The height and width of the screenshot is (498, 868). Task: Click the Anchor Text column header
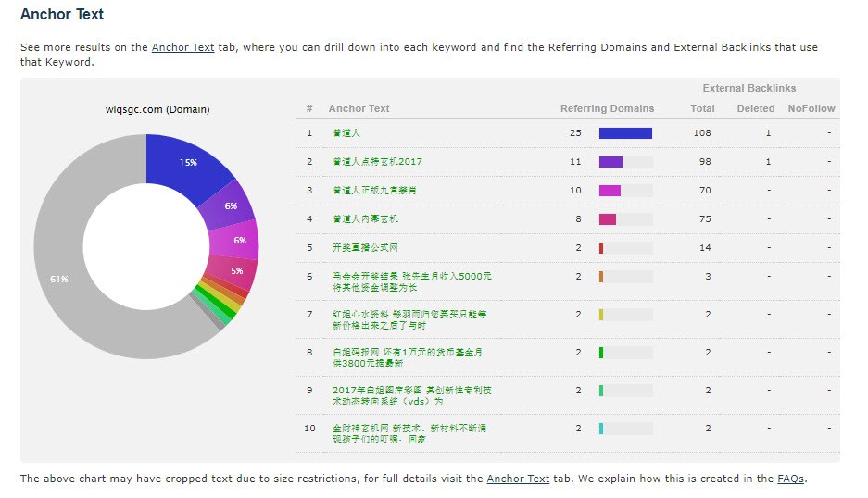(x=359, y=108)
